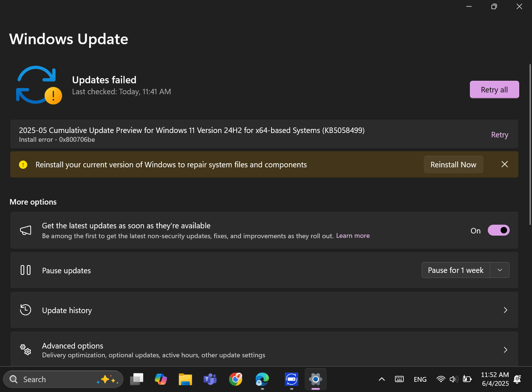Open Wi-Fi network status in system tray
Screen dimensions: 532x392
tap(441, 379)
